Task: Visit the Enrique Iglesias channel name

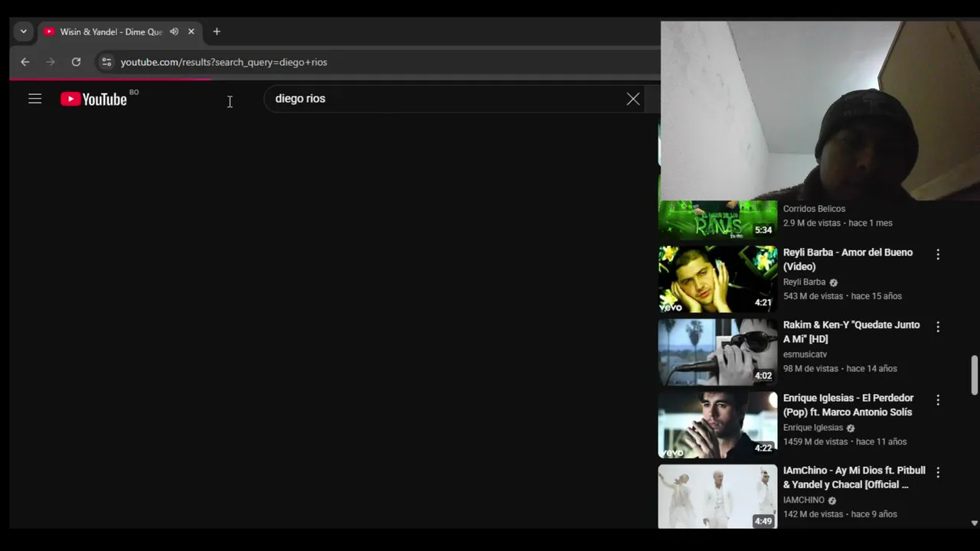Action: pyautogui.click(x=812, y=428)
